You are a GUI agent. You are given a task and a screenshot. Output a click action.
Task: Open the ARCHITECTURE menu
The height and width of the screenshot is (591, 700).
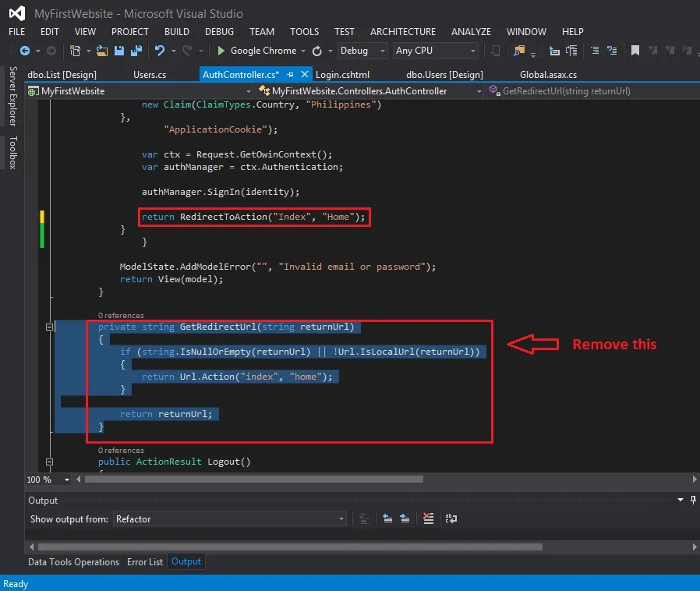(403, 32)
